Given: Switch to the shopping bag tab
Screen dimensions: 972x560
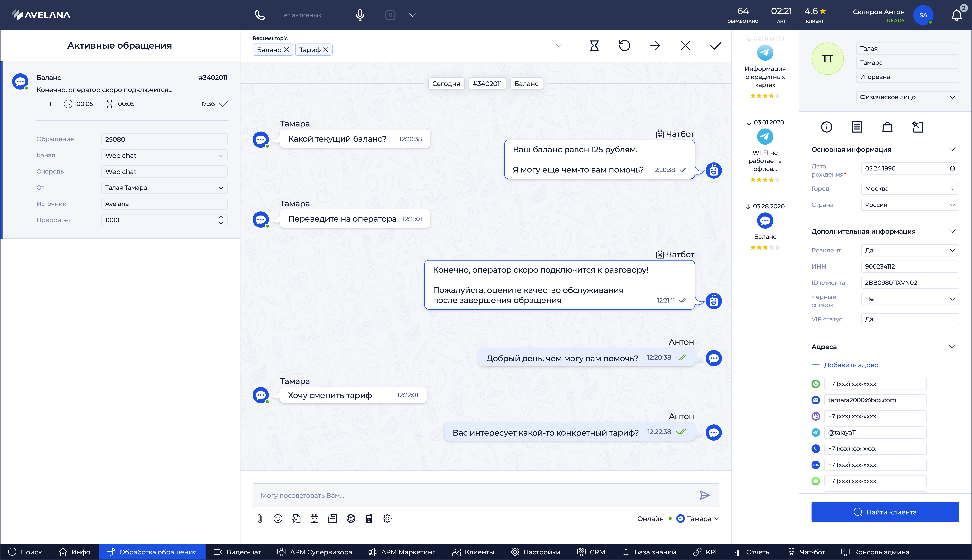Looking at the screenshot, I should click(x=887, y=127).
